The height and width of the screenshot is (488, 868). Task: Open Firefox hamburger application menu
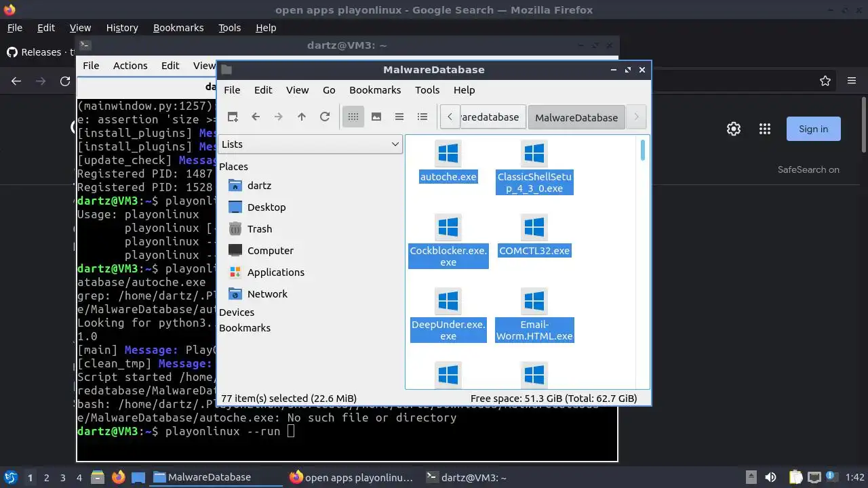[852, 81]
